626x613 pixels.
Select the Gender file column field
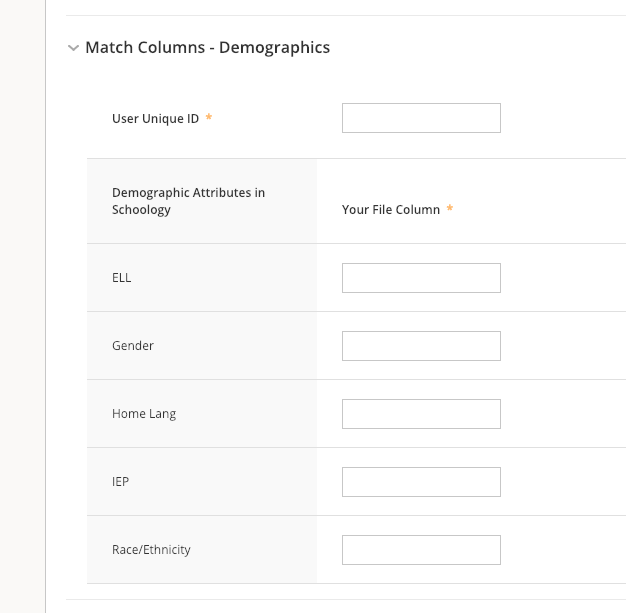(421, 346)
